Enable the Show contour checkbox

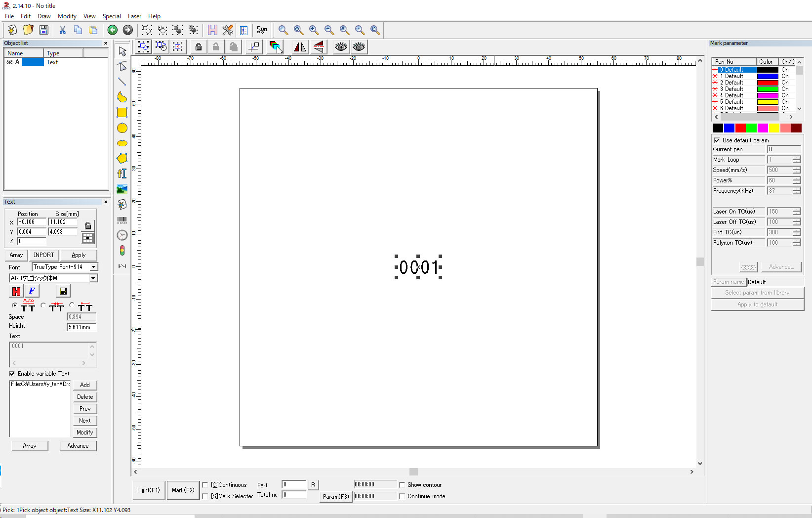pyautogui.click(x=402, y=485)
